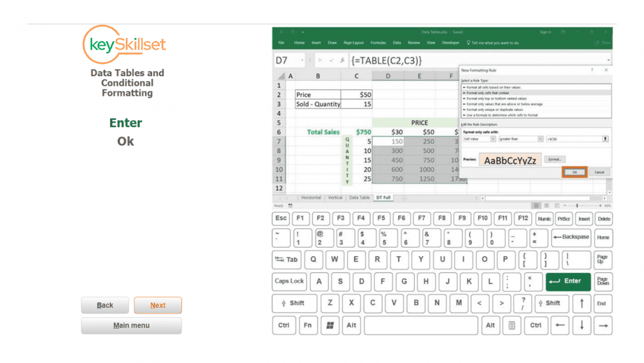Click the F2 function key
This screenshot has height=363, width=644.
pyautogui.click(x=320, y=219)
